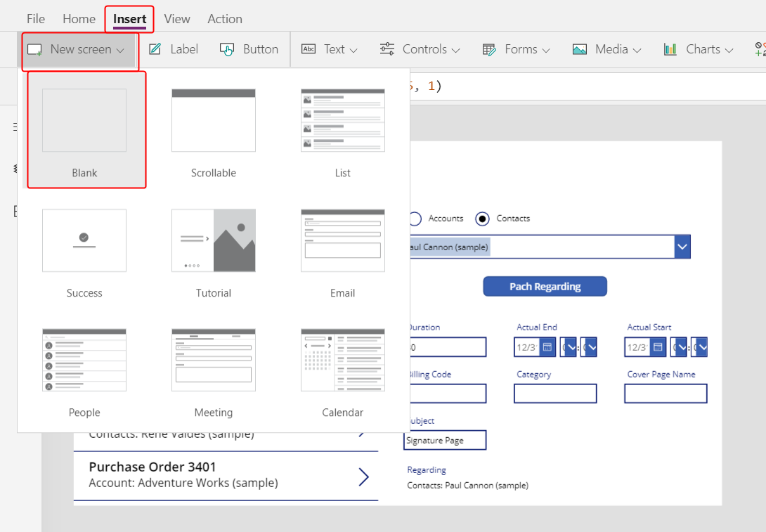Image resolution: width=766 pixels, height=532 pixels.
Task: Click the Duration input field
Action: [448, 347]
